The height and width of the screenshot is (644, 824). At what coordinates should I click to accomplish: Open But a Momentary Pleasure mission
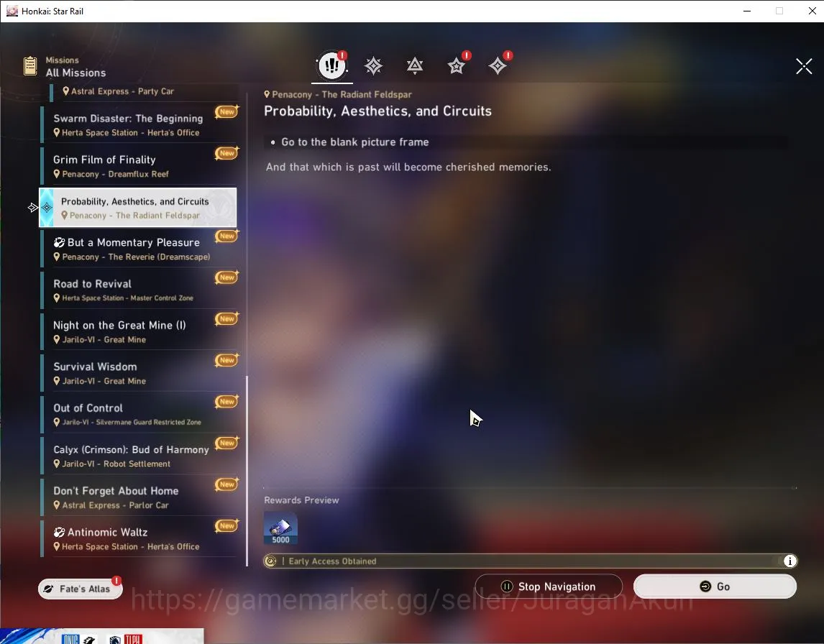tap(139, 249)
